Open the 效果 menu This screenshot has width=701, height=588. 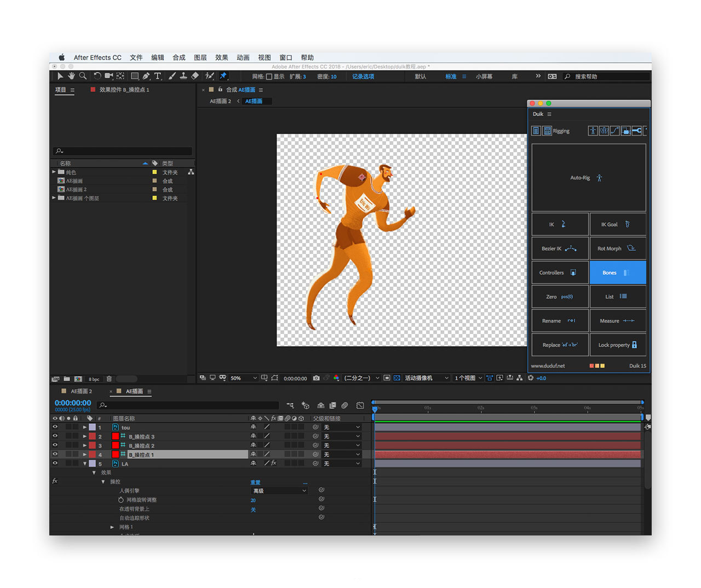pos(222,57)
